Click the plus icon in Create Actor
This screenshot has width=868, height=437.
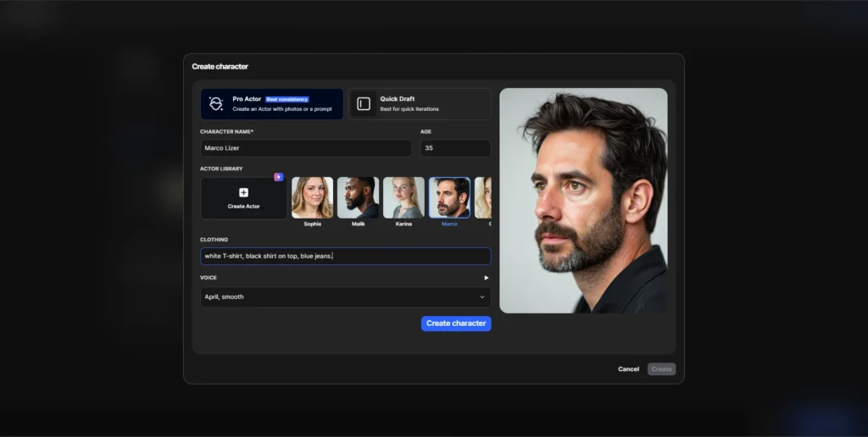243,192
